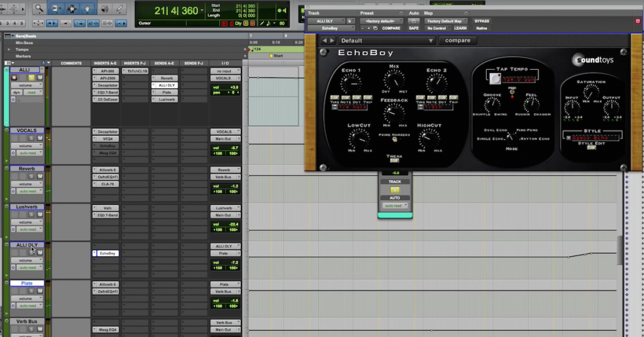
Task: Click the preset minus button in plugin header
Action: coord(362,28)
